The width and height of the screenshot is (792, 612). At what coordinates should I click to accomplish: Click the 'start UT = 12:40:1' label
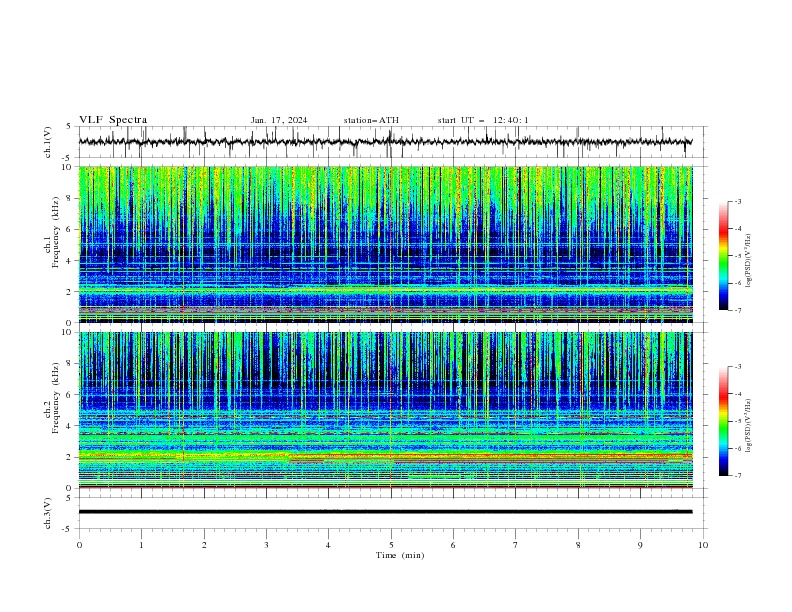[483, 120]
